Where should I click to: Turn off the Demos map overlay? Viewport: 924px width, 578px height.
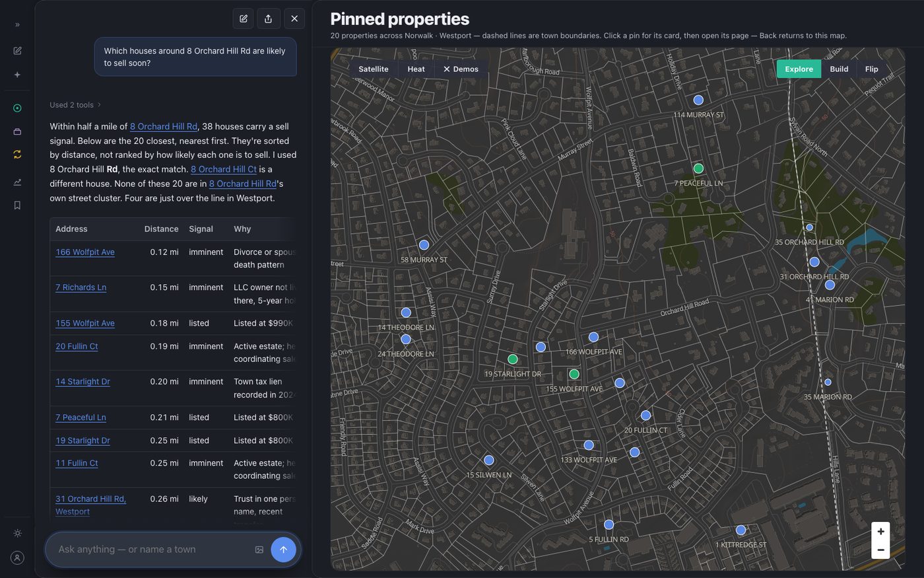click(461, 69)
